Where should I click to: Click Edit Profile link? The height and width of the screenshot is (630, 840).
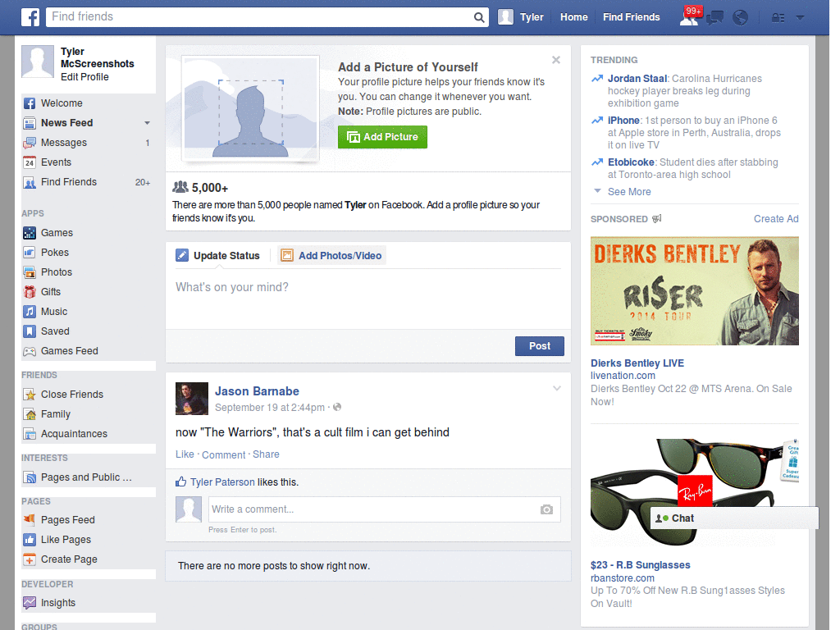tap(84, 77)
